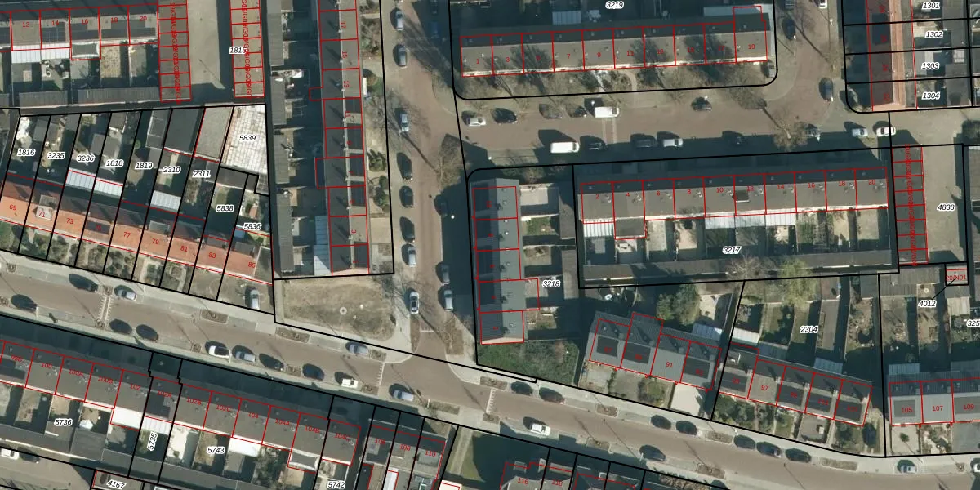Select parcel number 3217
This screenshot has height=490, width=980.
tap(732, 250)
